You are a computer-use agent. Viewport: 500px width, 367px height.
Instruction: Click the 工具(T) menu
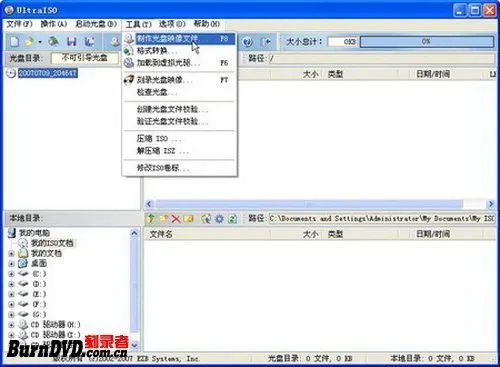coord(139,24)
